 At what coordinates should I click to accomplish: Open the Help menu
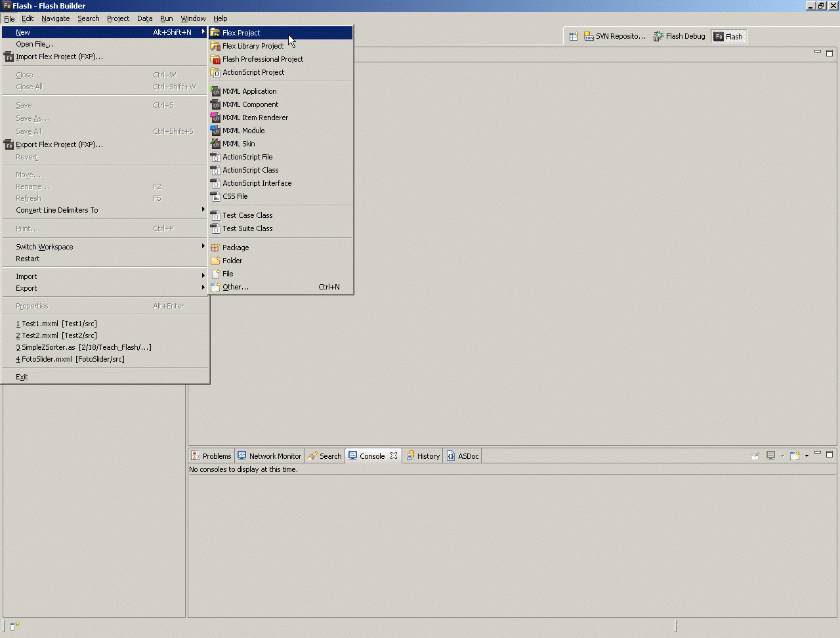[x=220, y=18]
